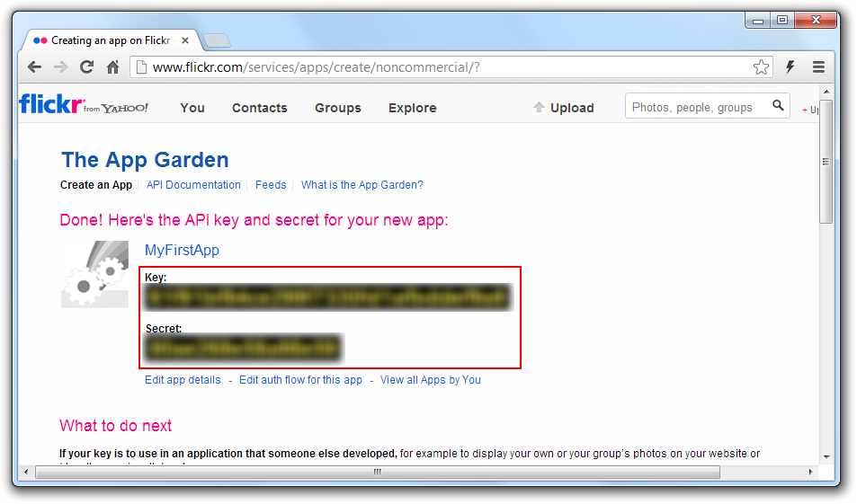Open the Chrome hamburger menu

(818, 67)
